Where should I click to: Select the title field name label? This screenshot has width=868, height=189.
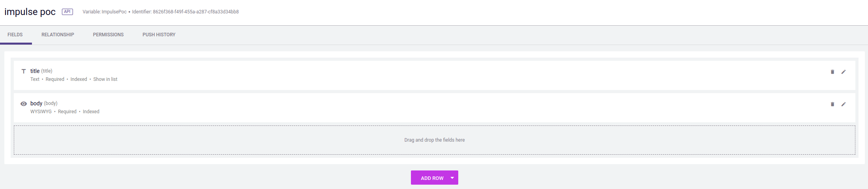(x=35, y=71)
